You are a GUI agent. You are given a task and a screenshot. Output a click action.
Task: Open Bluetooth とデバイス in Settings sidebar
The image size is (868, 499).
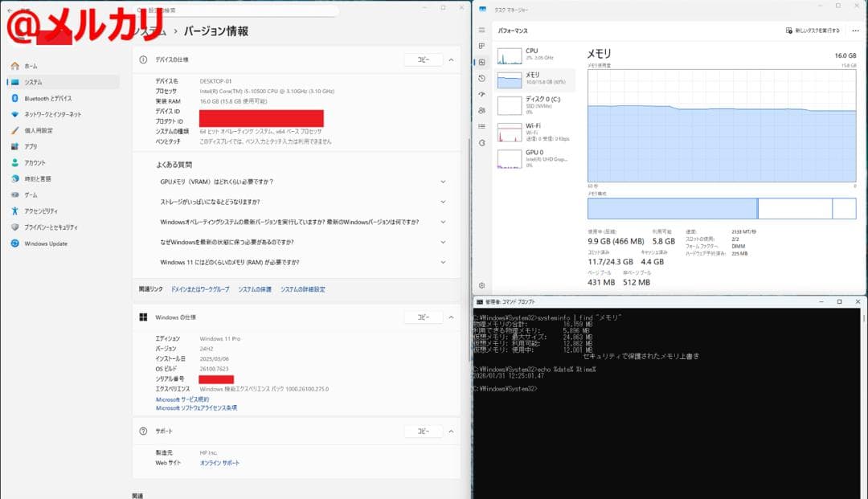coord(47,98)
